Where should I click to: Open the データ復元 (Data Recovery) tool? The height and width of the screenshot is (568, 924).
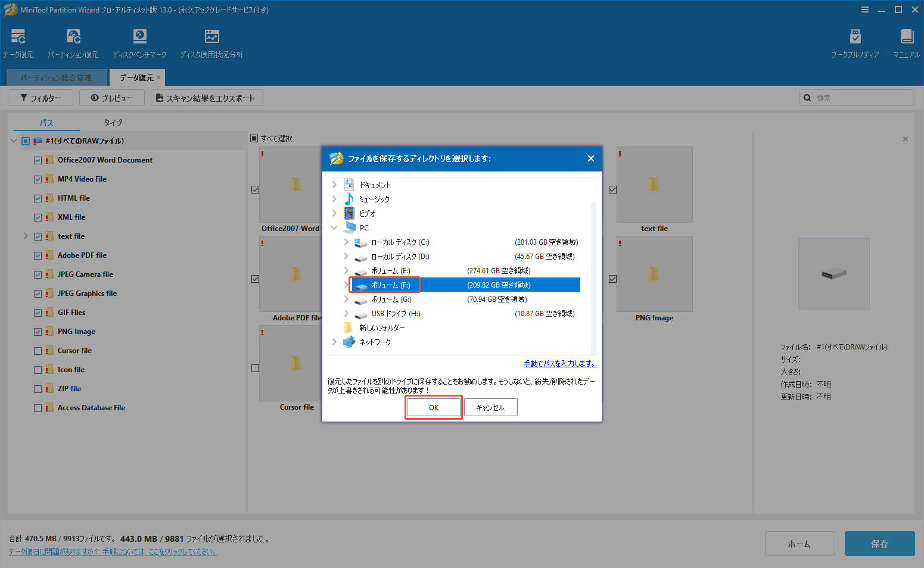click(18, 42)
